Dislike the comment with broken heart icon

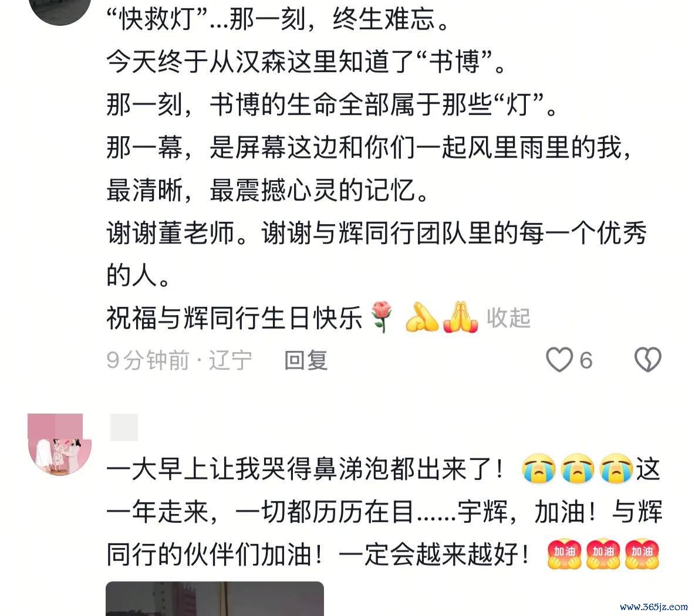648,360
